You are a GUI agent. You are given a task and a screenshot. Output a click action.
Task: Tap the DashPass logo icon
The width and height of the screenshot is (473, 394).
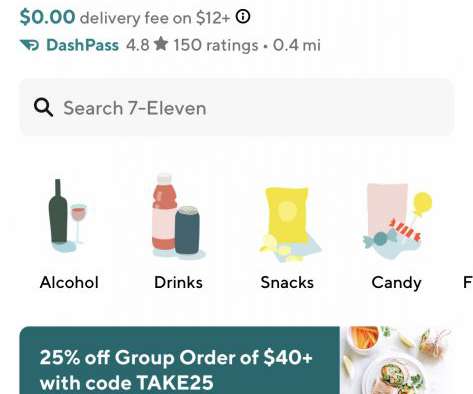30,45
